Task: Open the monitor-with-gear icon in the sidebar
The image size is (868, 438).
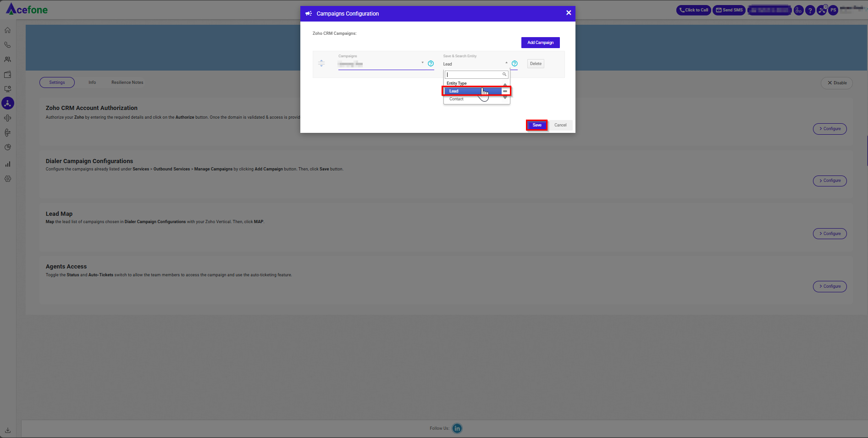Action: (x=7, y=89)
